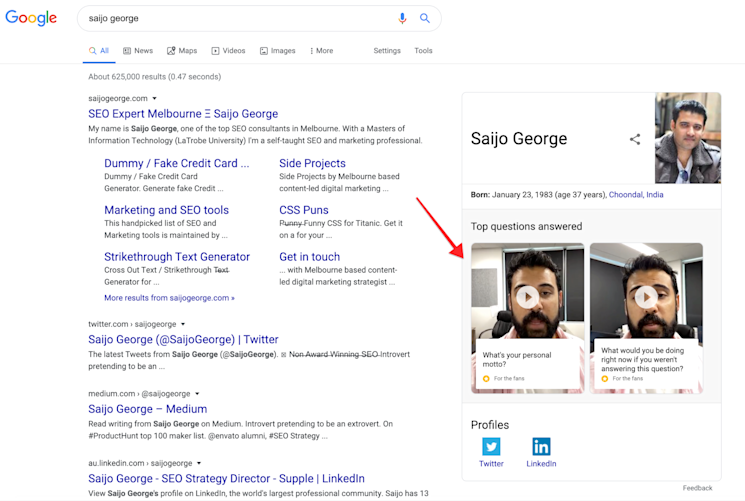Open the 'Side Projects' sitelink
745x501 pixels.
click(x=312, y=164)
